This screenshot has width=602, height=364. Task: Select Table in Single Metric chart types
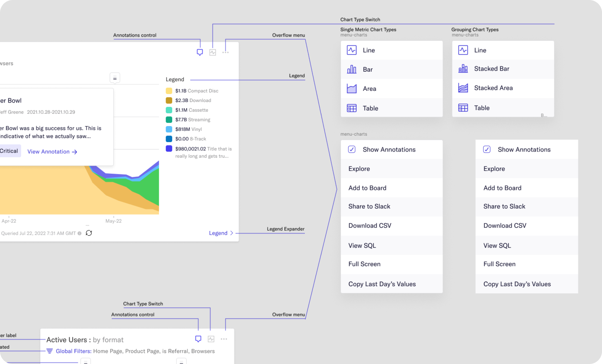[x=392, y=108]
